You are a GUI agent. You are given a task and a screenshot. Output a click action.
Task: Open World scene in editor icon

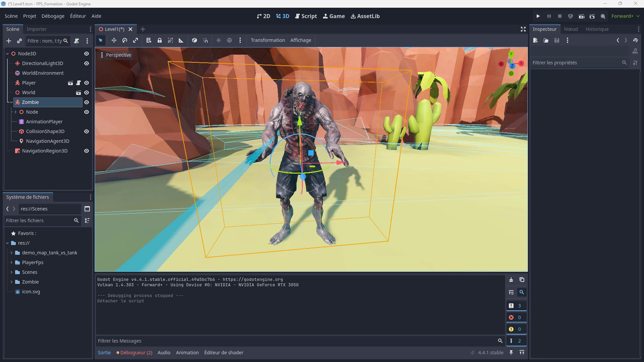point(78,93)
